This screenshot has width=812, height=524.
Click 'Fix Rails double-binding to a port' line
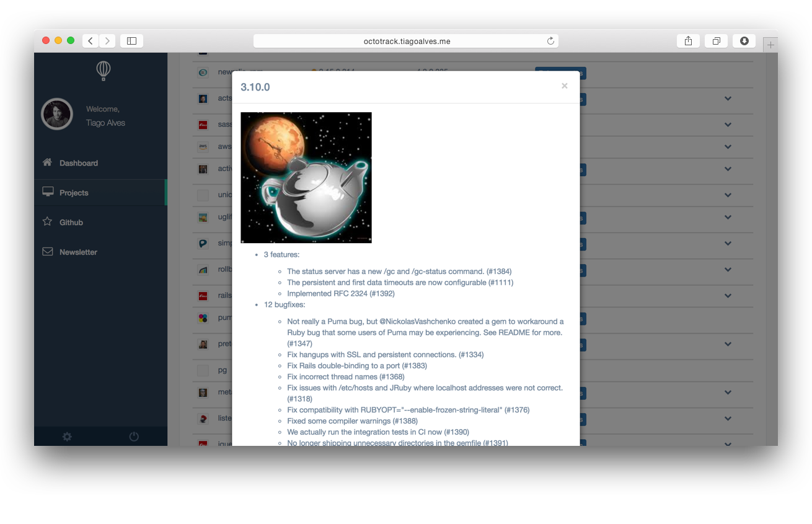tap(357, 366)
